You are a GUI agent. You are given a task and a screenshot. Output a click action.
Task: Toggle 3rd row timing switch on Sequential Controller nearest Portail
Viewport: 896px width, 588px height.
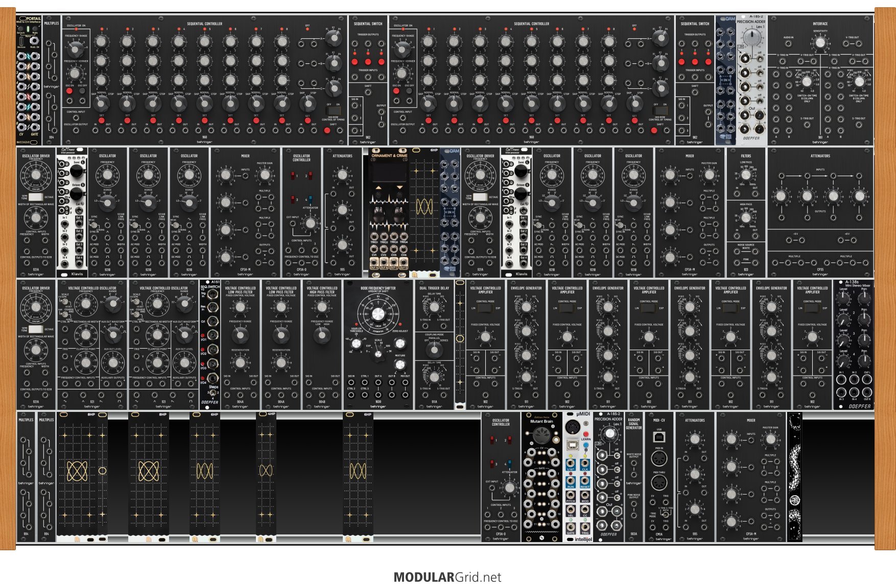tap(333, 111)
